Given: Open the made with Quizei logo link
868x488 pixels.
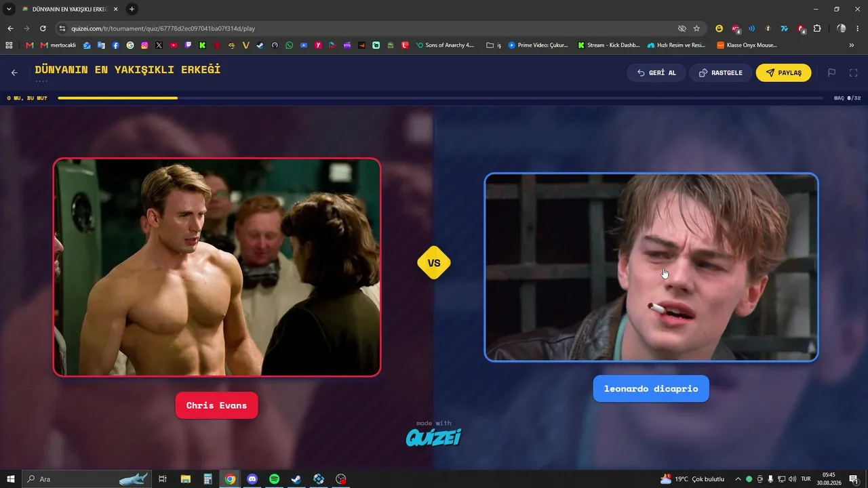Looking at the screenshot, I should point(434,434).
